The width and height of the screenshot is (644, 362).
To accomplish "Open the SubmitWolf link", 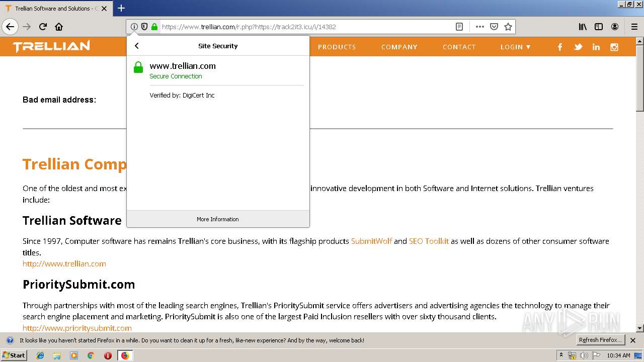I will (x=371, y=241).
